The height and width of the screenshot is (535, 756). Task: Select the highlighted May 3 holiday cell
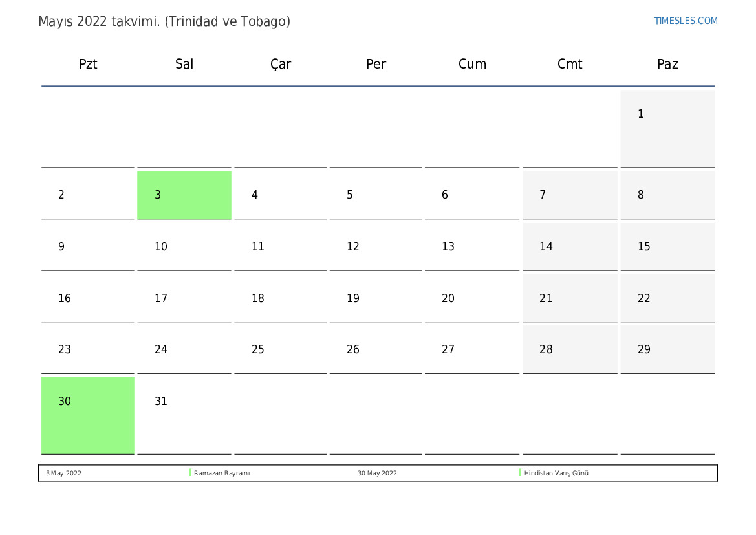click(184, 195)
